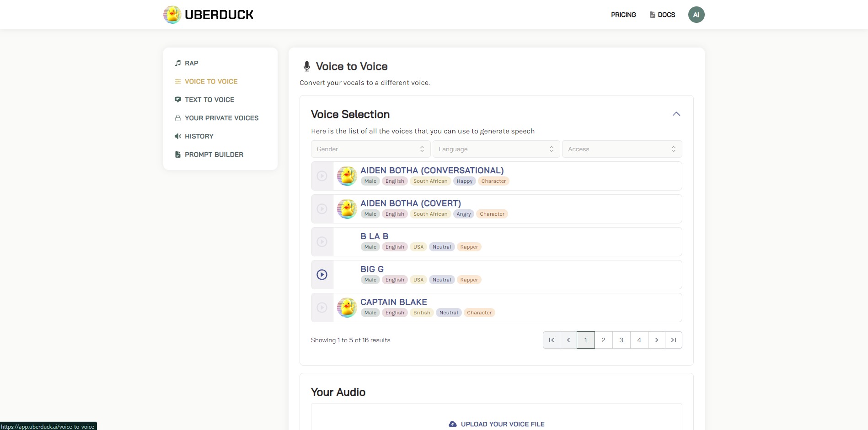Click the upload cloud icon
The height and width of the screenshot is (430, 868).
pyautogui.click(x=453, y=424)
